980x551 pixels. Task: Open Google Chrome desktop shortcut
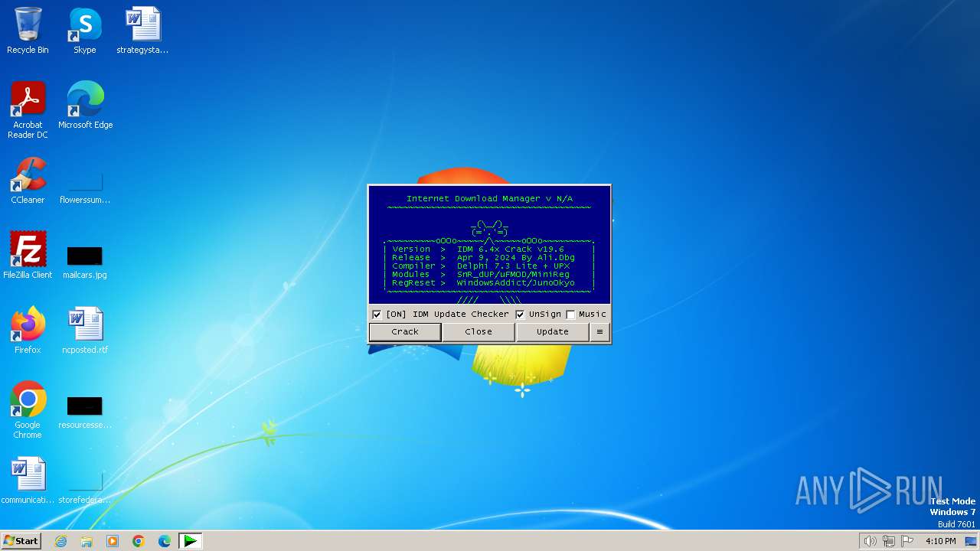coord(28,410)
